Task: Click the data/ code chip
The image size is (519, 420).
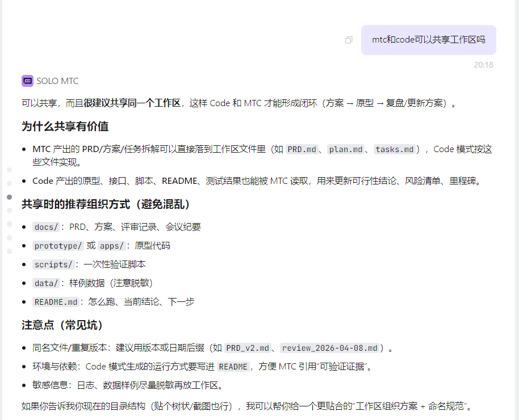Action: pyautogui.click(x=46, y=283)
